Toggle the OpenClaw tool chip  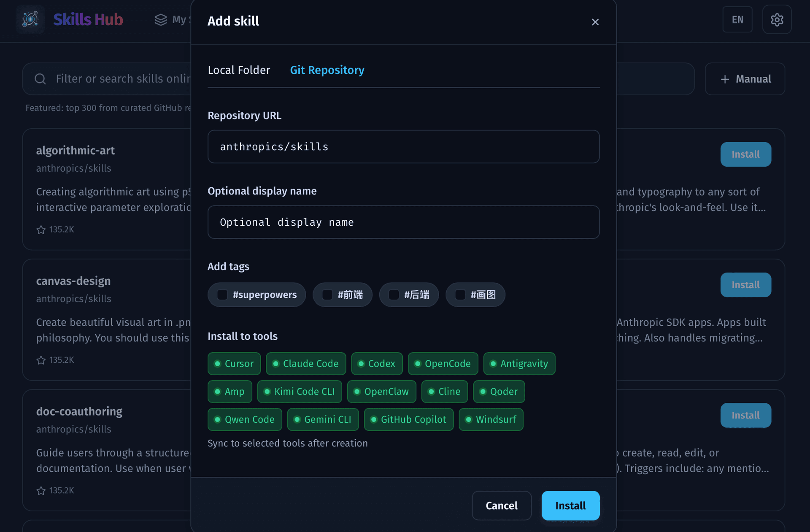click(x=382, y=392)
